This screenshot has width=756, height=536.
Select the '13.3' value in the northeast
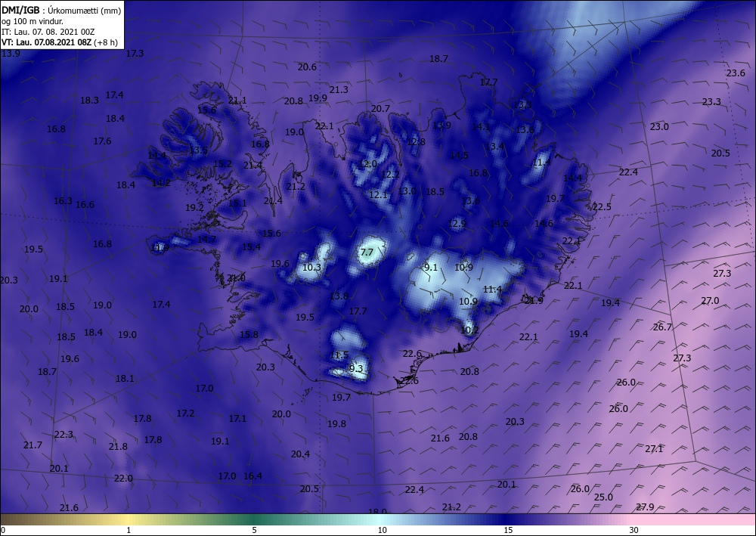pos(522,104)
